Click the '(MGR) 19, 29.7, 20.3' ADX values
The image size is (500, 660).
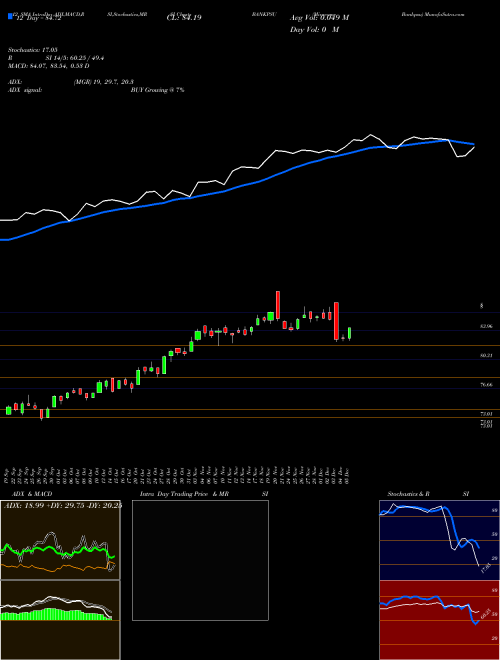click(x=104, y=82)
